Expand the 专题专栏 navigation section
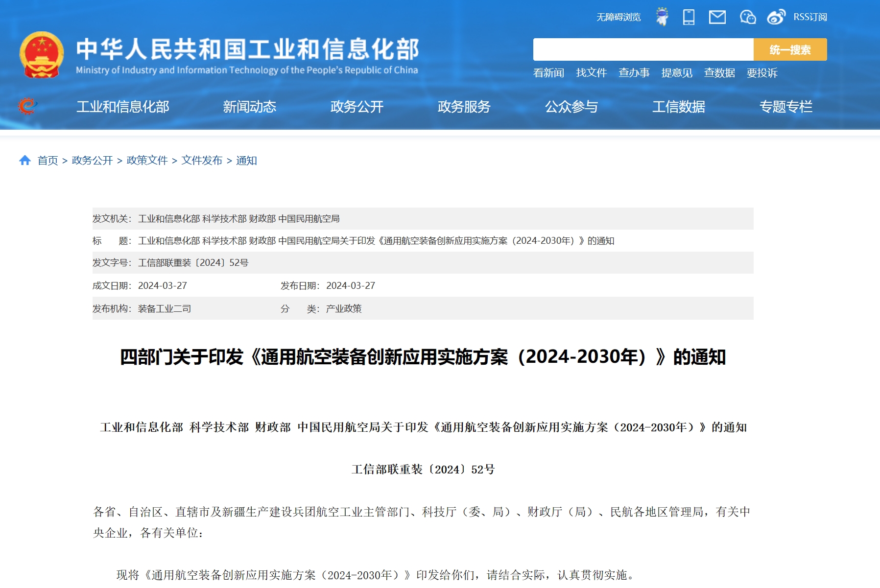The image size is (880, 588). [x=786, y=107]
